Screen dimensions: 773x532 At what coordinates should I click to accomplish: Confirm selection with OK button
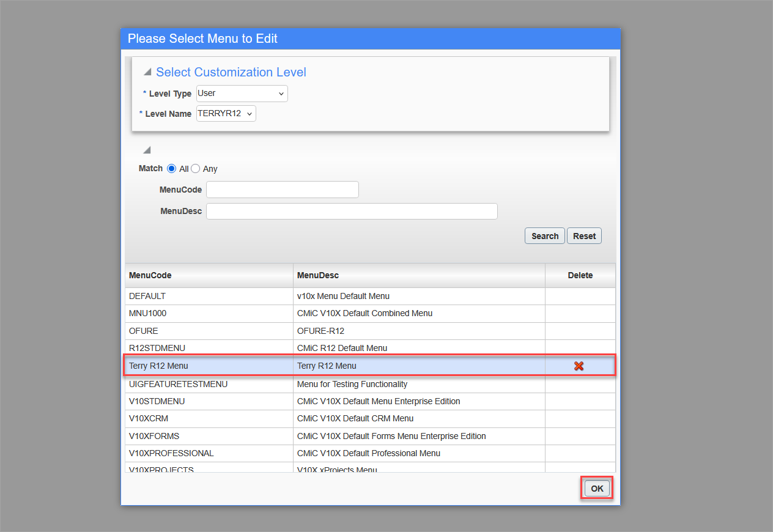click(x=597, y=489)
